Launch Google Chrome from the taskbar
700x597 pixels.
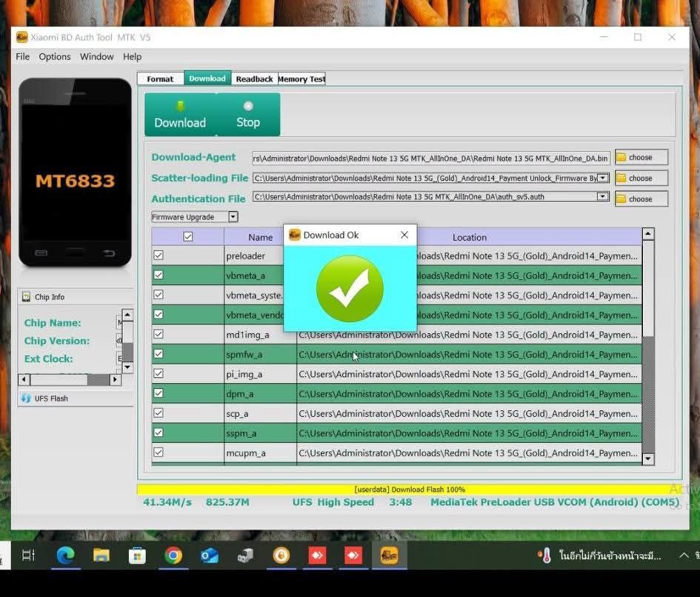coord(173,556)
